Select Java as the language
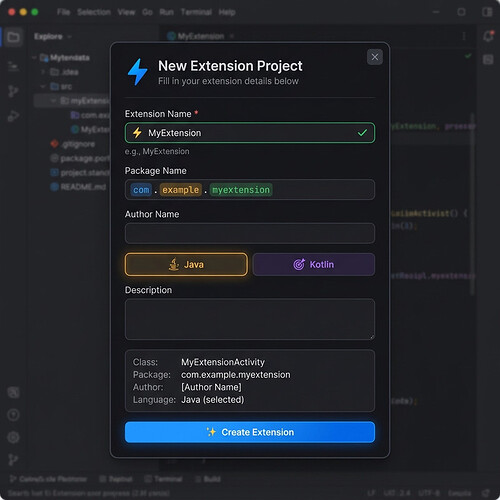The height and width of the screenshot is (500, 500). click(186, 264)
